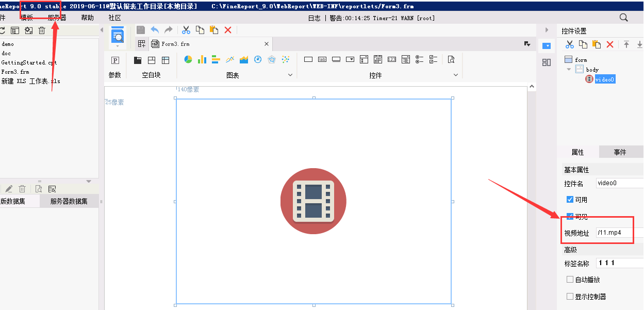Select the tab block icon
This screenshot has height=310, width=644.
coord(138,60)
